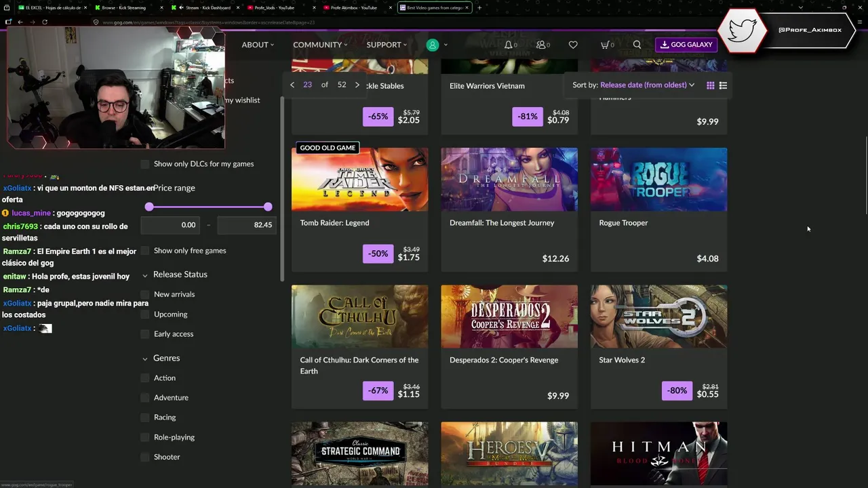This screenshot has height=488, width=868.
Task: Click the maximum price field 82.45
Action: point(247,225)
